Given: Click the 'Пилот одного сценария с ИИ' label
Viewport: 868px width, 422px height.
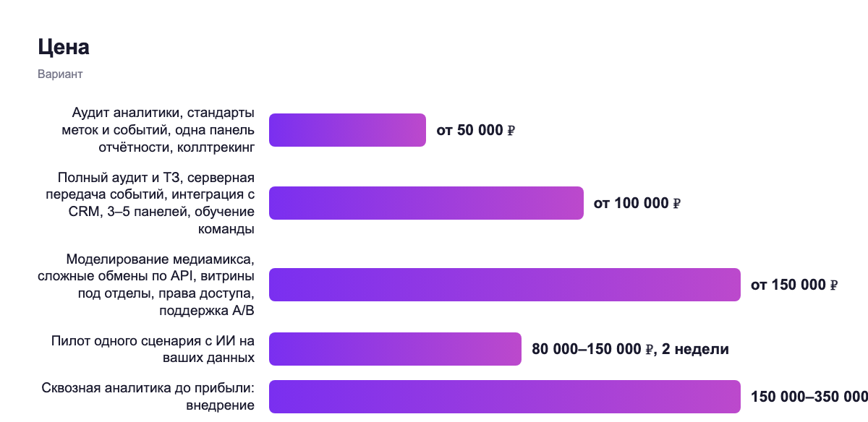Looking at the screenshot, I should click(x=153, y=349).
